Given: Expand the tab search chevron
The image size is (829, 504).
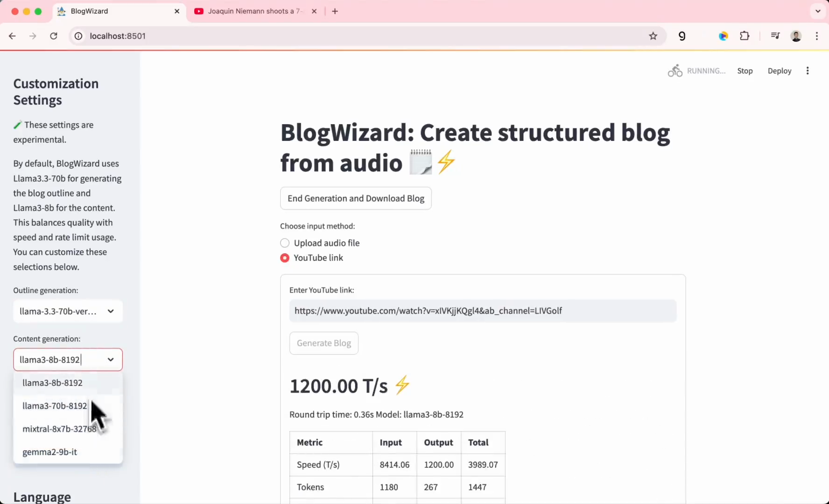Looking at the screenshot, I should [818, 11].
